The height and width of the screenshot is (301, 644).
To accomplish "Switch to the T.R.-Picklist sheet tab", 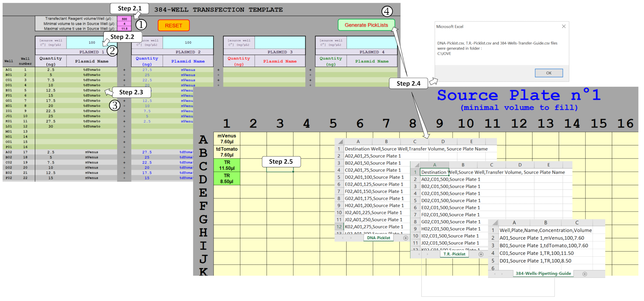I will click(454, 254).
